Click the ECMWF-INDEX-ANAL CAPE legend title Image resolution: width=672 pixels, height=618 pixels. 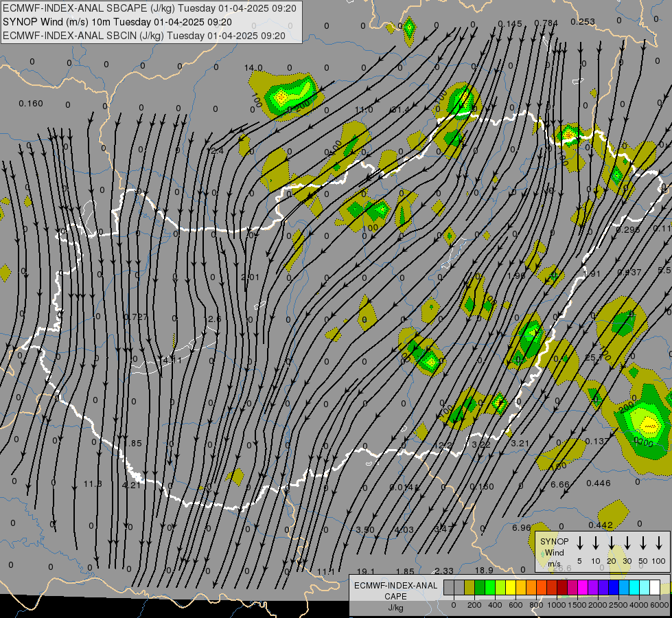click(x=395, y=591)
